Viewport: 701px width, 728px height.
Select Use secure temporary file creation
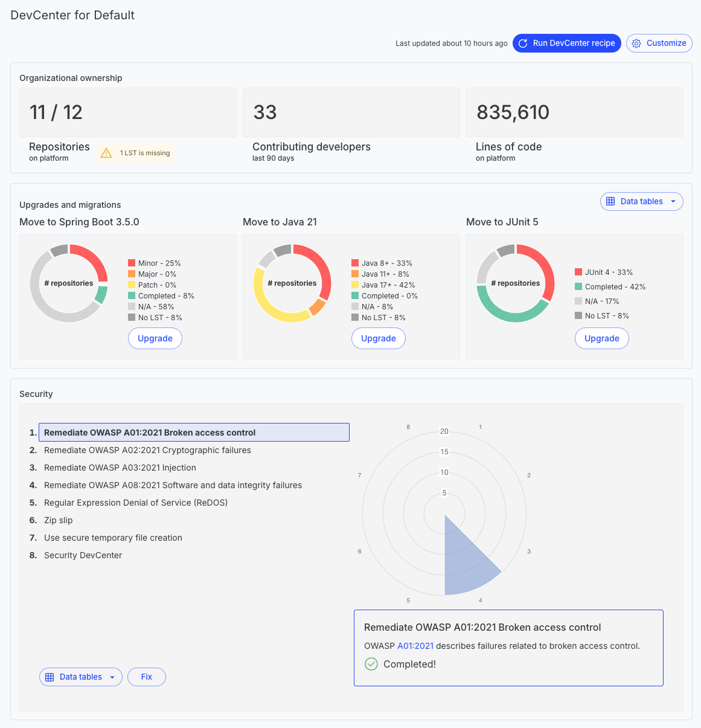[x=113, y=538]
